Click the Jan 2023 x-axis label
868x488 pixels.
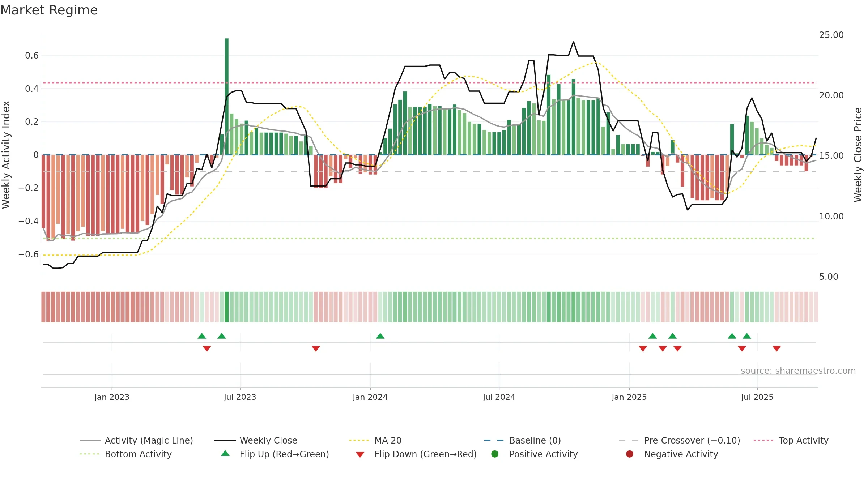(112, 397)
